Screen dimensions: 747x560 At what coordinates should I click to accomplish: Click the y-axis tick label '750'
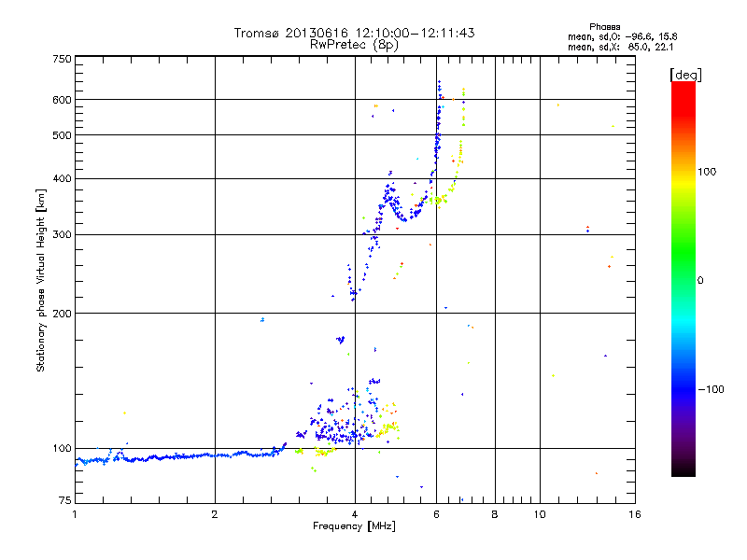tap(62, 59)
